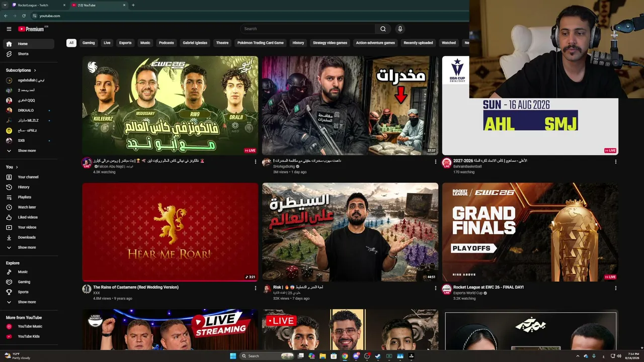Open the YouTube hamburger guide menu
The width and height of the screenshot is (644, 362).
[x=9, y=29]
